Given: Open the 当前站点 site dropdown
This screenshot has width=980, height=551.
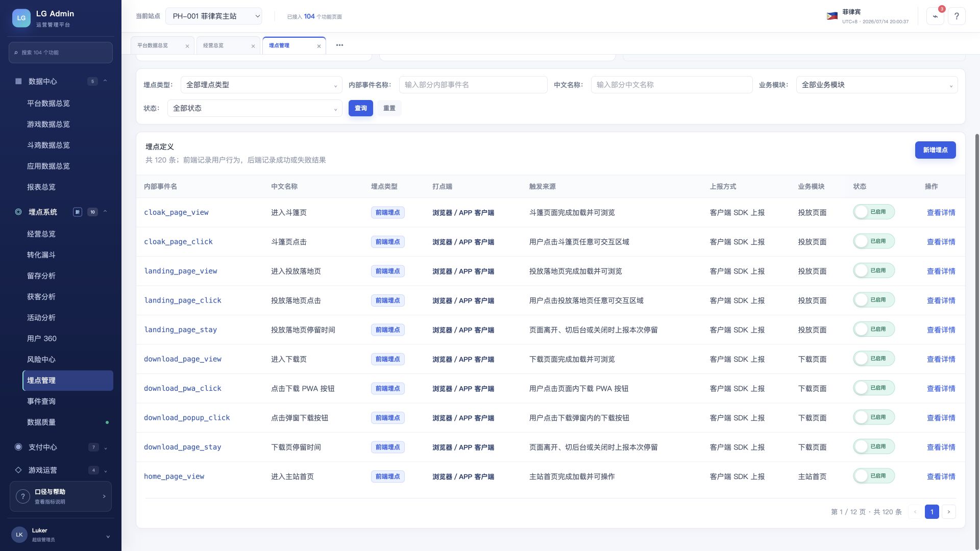Looking at the screenshot, I should pos(214,16).
